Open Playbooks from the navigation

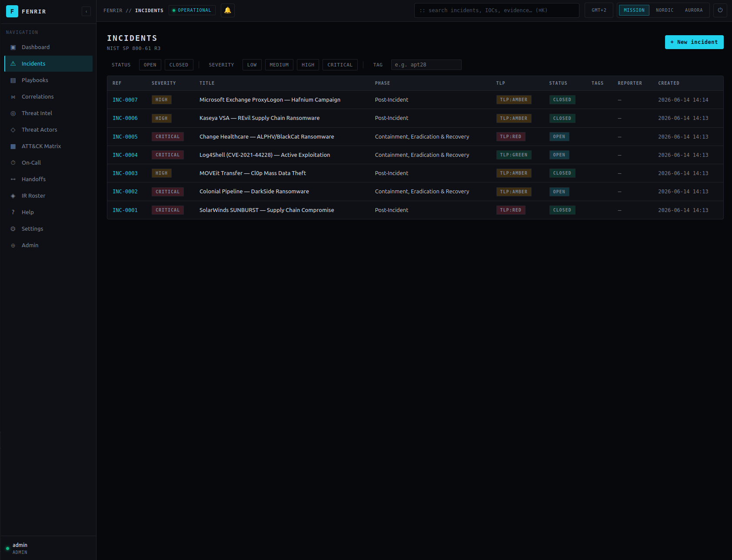[48, 80]
